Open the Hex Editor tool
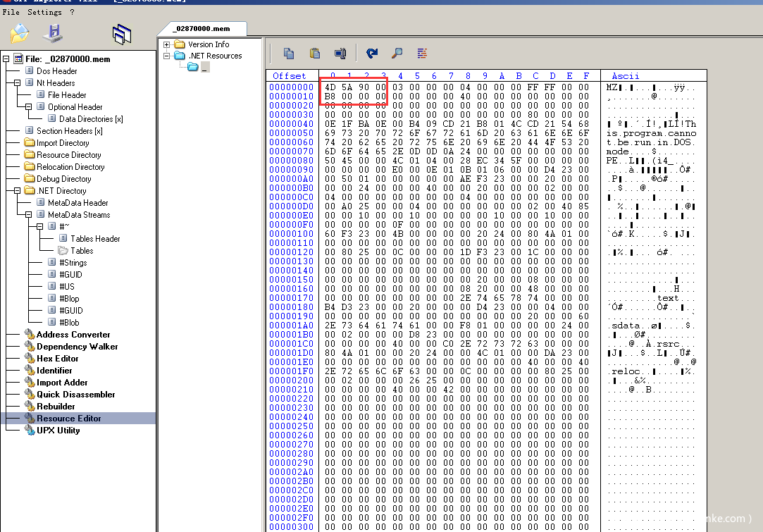763x532 pixels. tap(57, 359)
